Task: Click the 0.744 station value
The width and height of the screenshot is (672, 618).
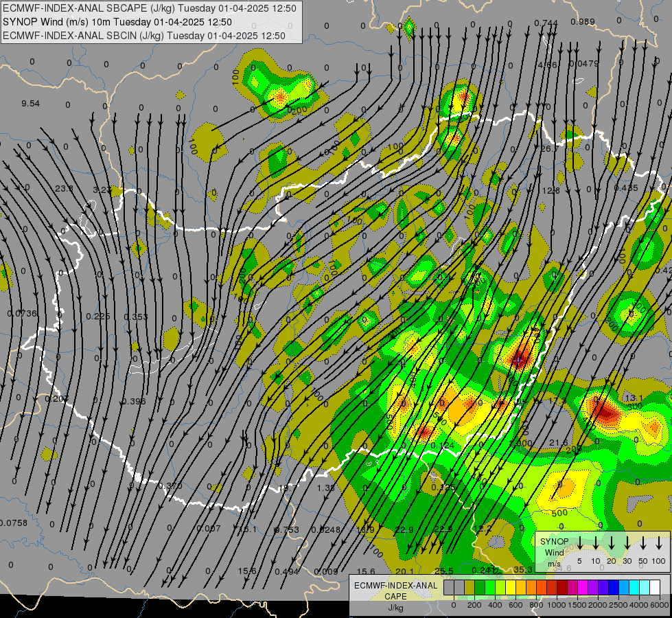Action: click(546, 23)
